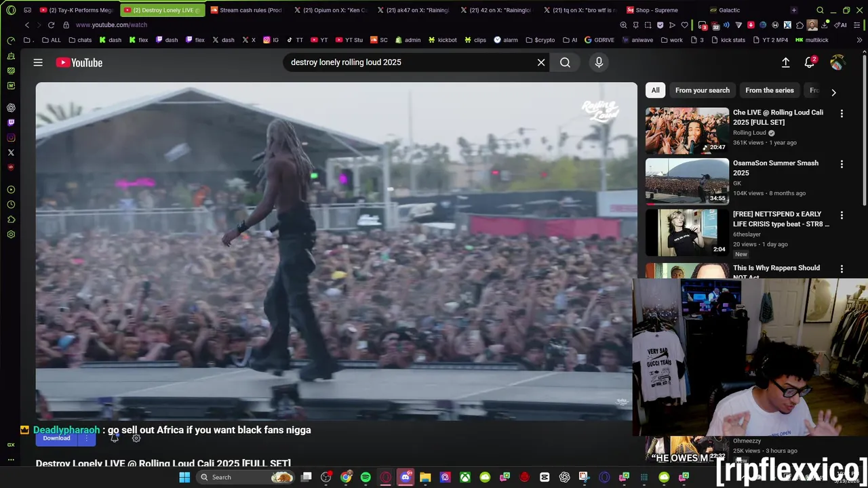Open 'Che LIVE @ Rolling Loud Cali 2025' video thumbnail
868x488 pixels.
(687, 131)
